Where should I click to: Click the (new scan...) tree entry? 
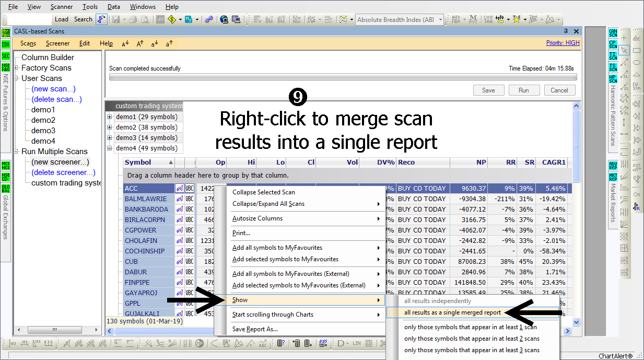tap(53, 89)
